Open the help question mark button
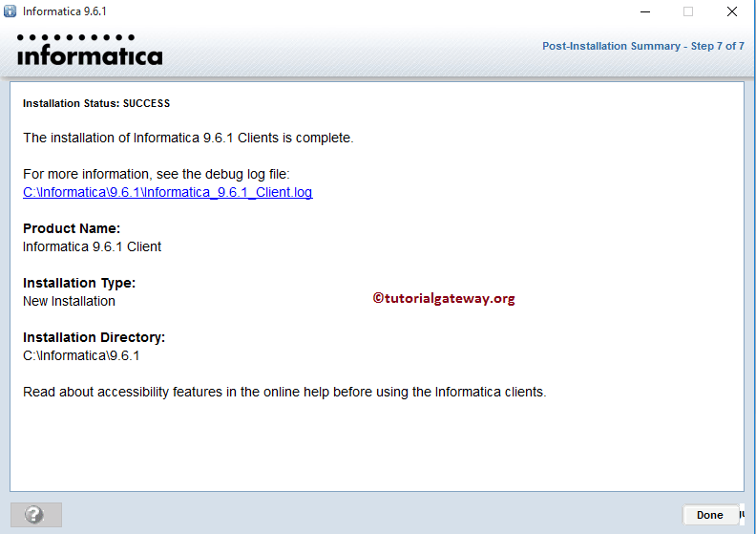Screen dimensions: 756x534 (36, 514)
